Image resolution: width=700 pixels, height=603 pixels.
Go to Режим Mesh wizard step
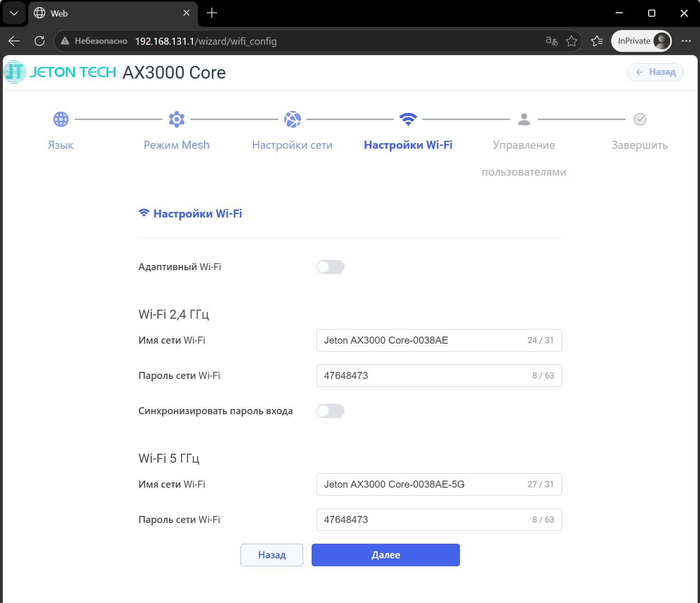177,145
